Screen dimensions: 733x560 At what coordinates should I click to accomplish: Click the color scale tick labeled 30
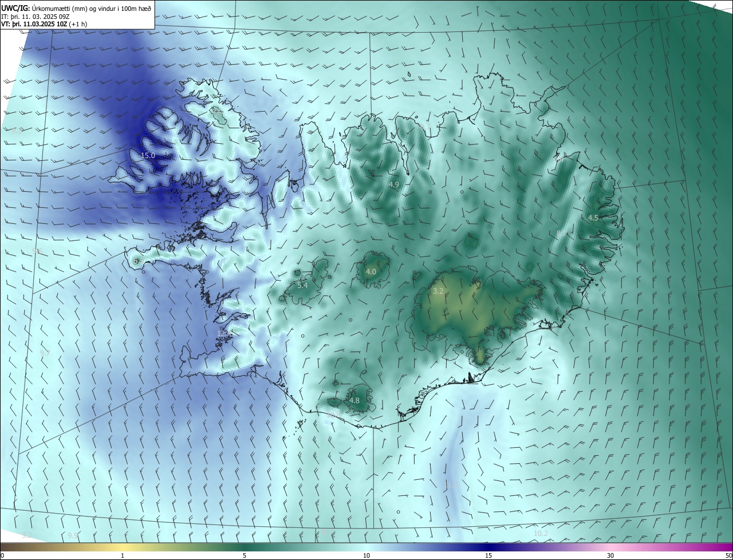(610, 555)
